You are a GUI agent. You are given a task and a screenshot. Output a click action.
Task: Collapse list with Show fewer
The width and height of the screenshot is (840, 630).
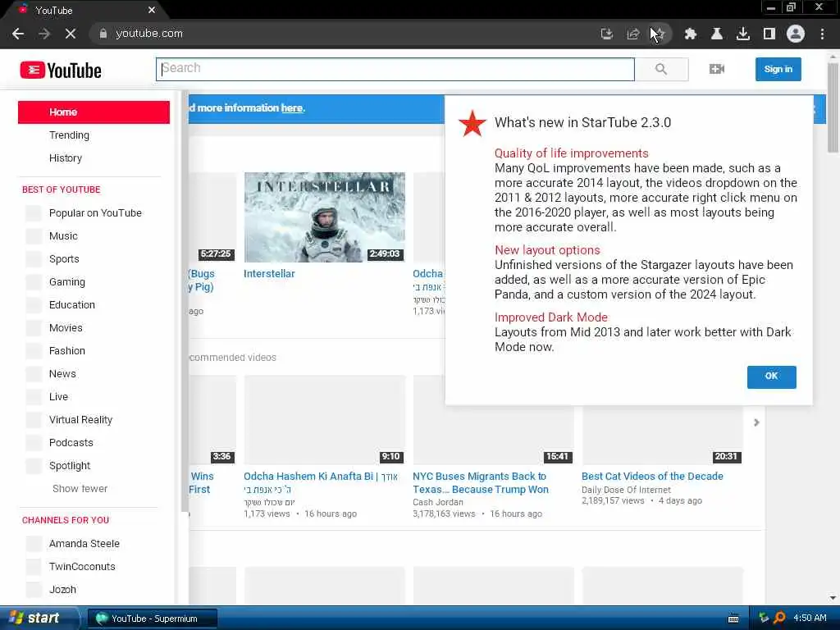coord(80,489)
